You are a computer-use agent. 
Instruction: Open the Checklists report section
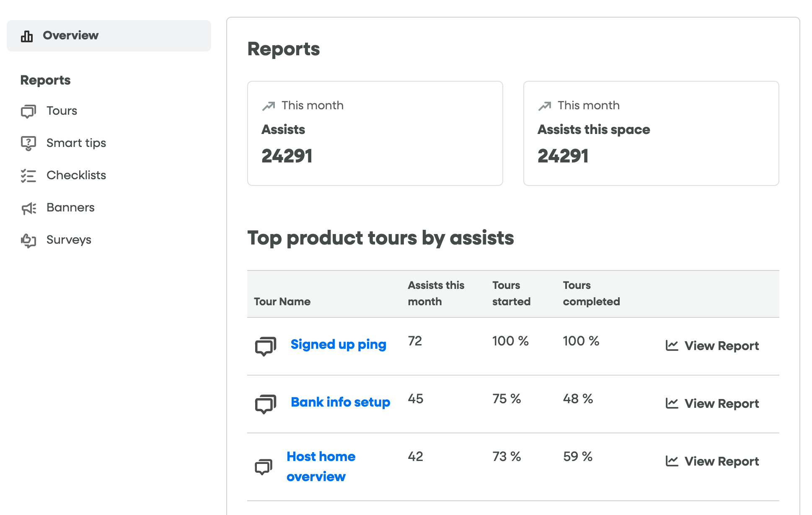pyautogui.click(x=76, y=175)
